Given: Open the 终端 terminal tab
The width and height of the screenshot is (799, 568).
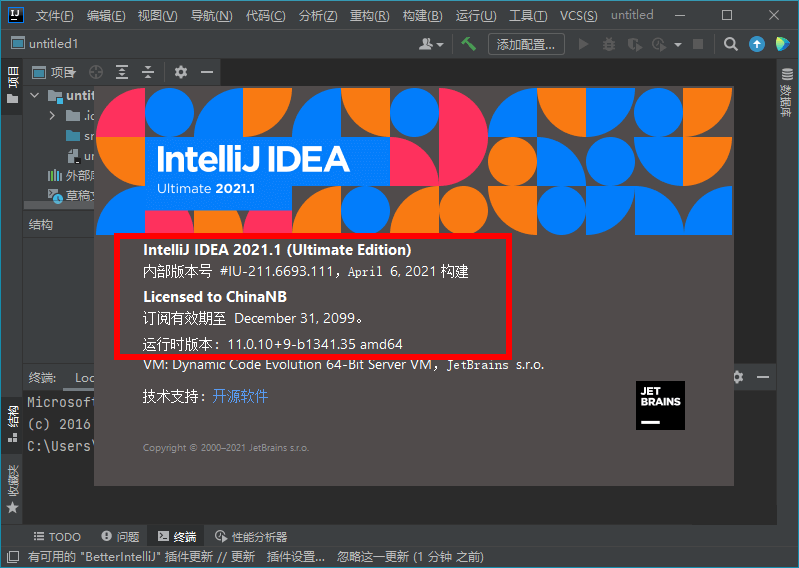Looking at the screenshot, I should pyautogui.click(x=177, y=536).
